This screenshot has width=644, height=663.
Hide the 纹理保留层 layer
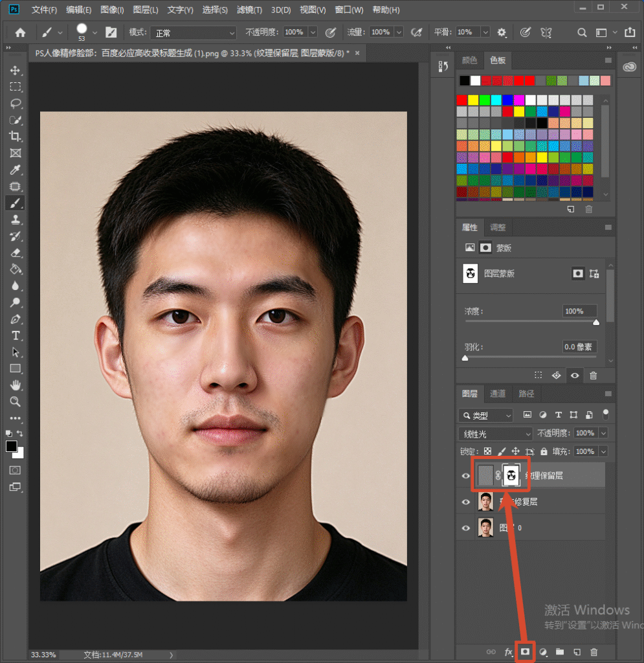pos(465,476)
